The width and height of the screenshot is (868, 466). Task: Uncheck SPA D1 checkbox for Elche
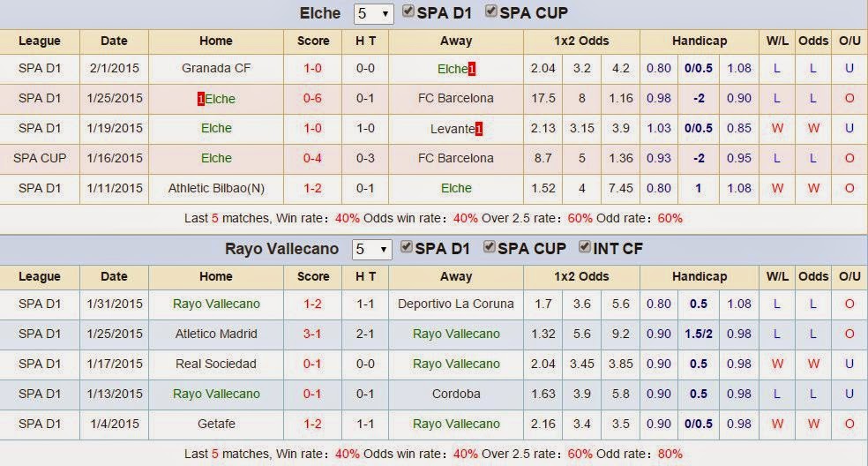click(x=408, y=11)
